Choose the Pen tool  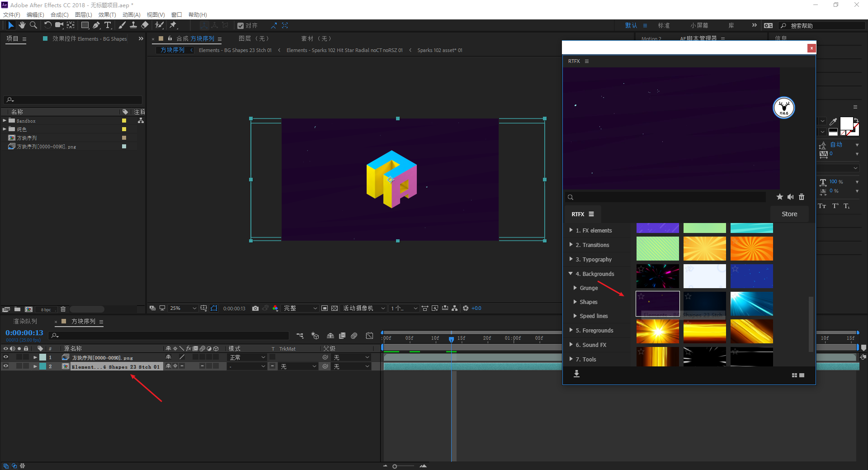tap(96, 25)
